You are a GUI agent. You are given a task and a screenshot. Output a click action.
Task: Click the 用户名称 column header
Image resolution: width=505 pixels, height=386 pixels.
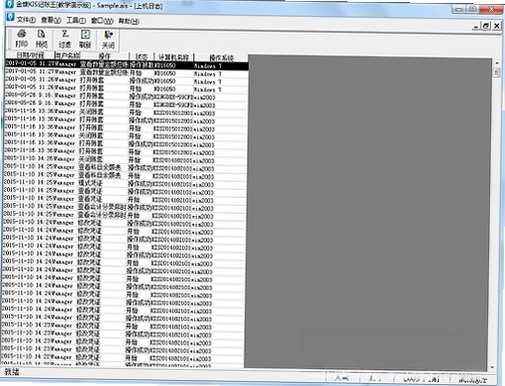(67, 55)
